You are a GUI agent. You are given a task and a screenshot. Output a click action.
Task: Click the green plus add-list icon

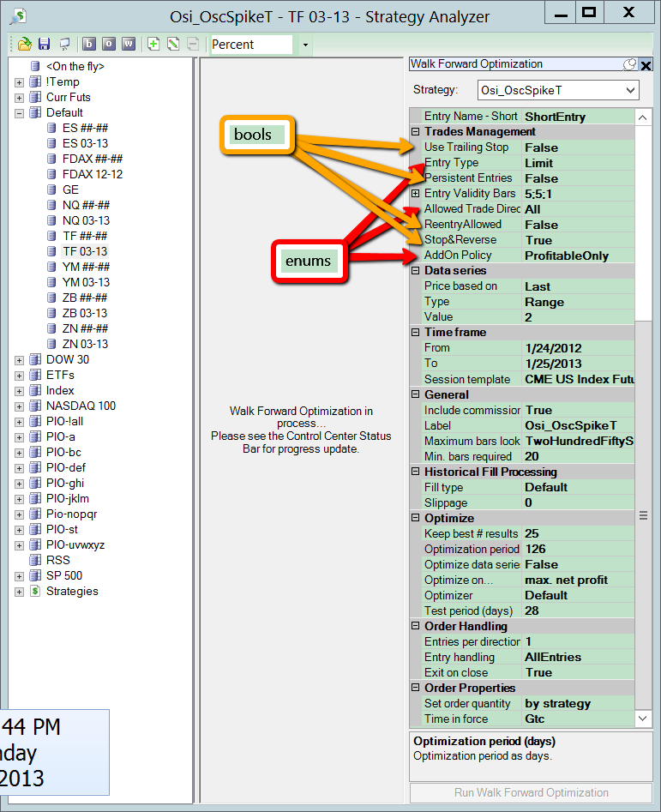point(153,45)
